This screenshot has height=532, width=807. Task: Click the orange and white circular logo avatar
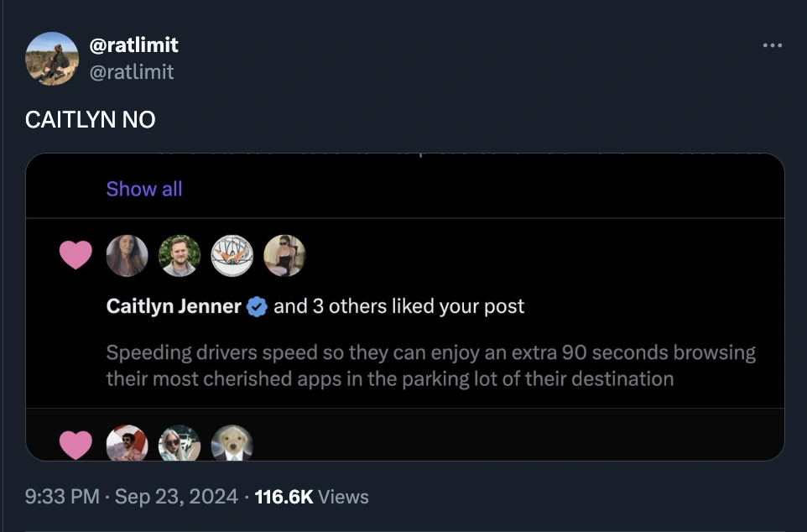pyautogui.click(x=232, y=255)
